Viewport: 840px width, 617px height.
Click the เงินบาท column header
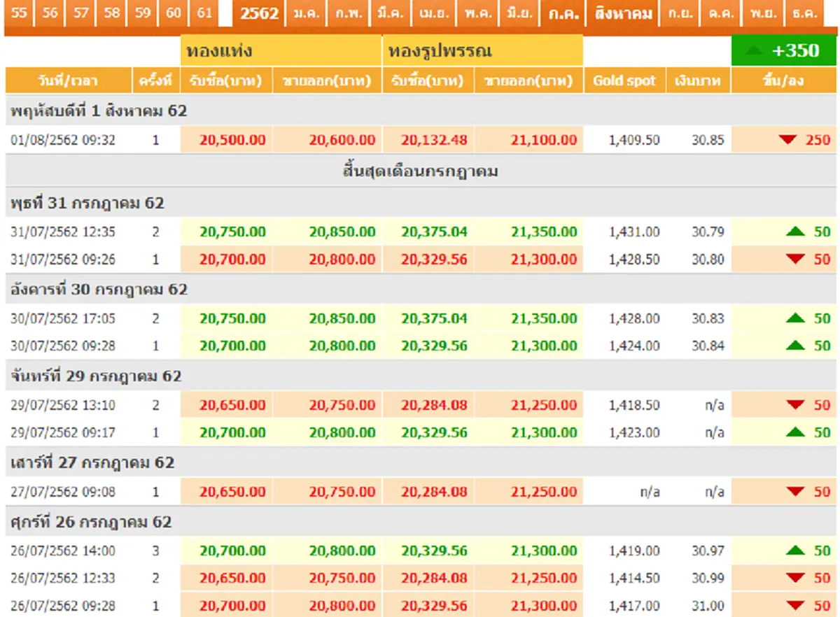[698, 80]
